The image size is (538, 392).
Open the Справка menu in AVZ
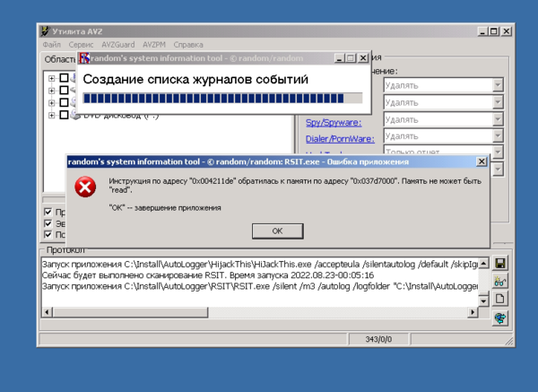pyautogui.click(x=188, y=45)
